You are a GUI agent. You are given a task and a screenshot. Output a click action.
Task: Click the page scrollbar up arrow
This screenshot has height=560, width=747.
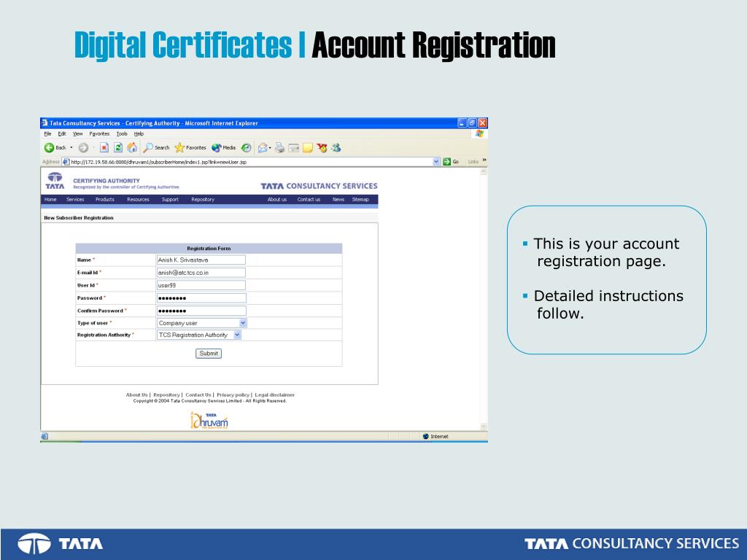(x=484, y=171)
